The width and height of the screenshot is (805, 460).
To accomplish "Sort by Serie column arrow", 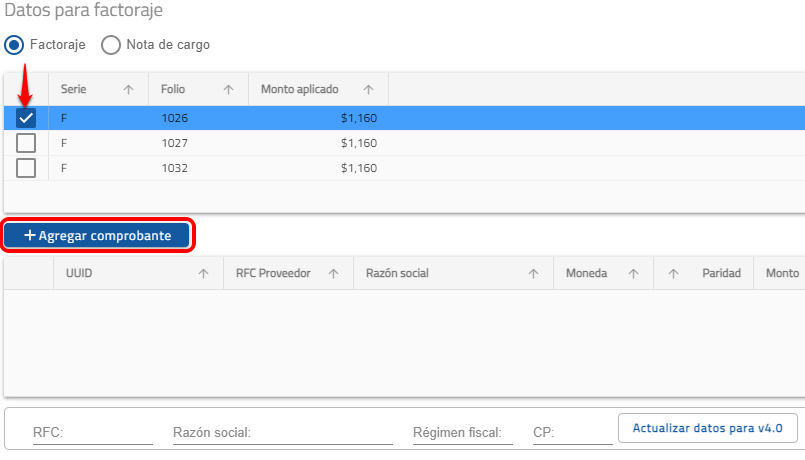I will (x=128, y=90).
